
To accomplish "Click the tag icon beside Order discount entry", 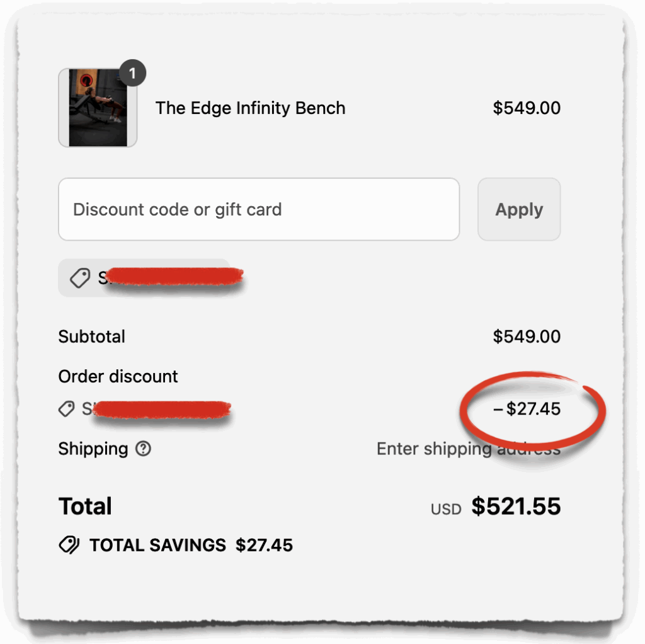I will (x=67, y=409).
